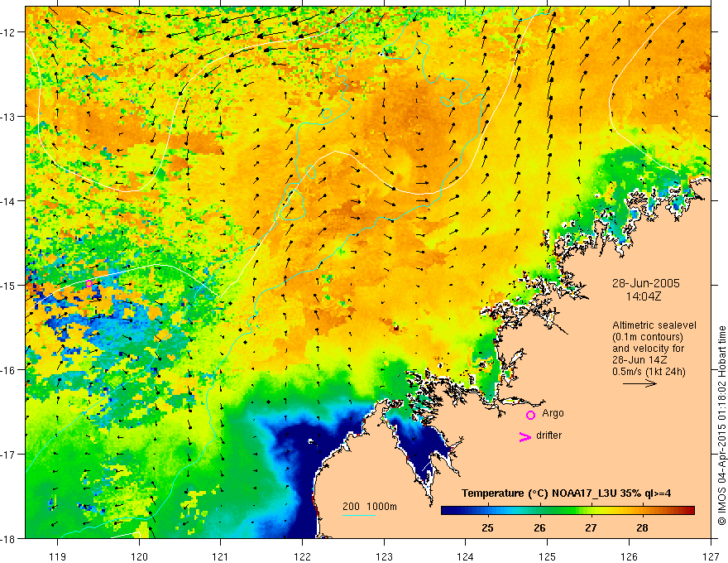Click the longitude axis label 126
Screen dimensions: 728x563
pyautogui.click(x=629, y=556)
